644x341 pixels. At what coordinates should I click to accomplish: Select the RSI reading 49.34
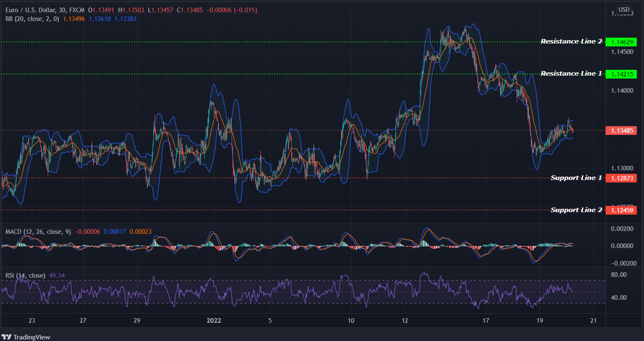(x=57, y=275)
